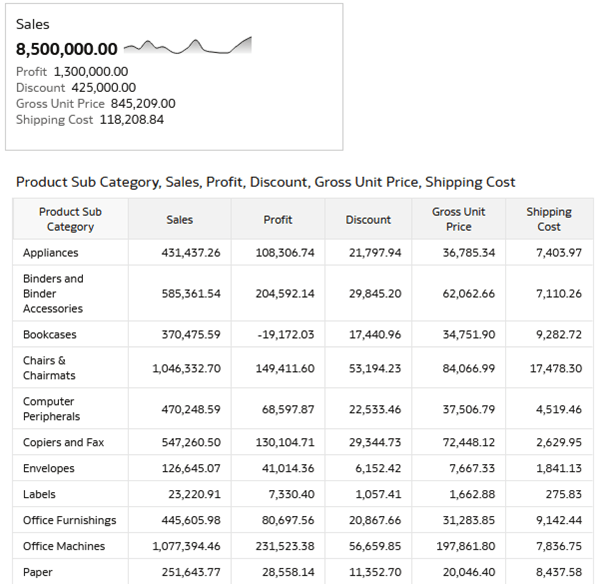Select the Envelopes row label
600x584 pixels.
pyautogui.click(x=49, y=468)
